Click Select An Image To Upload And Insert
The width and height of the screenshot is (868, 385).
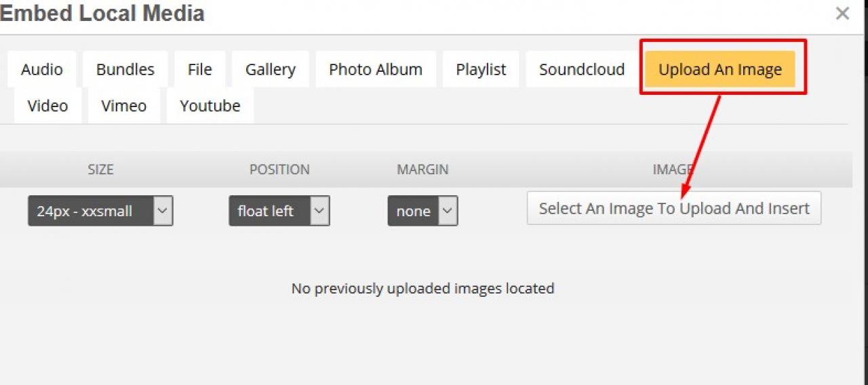pyautogui.click(x=674, y=208)
